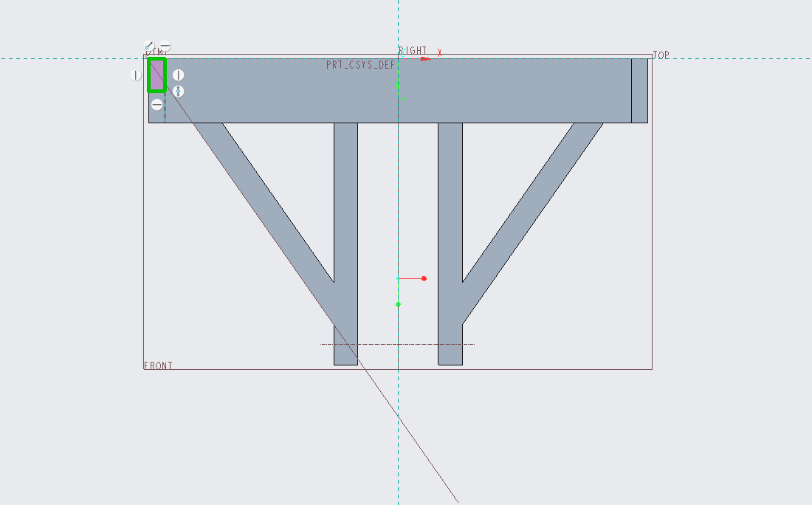
Task: Click the PRT_CSYS_DEF coordinate system label
Action: [360, 65]
